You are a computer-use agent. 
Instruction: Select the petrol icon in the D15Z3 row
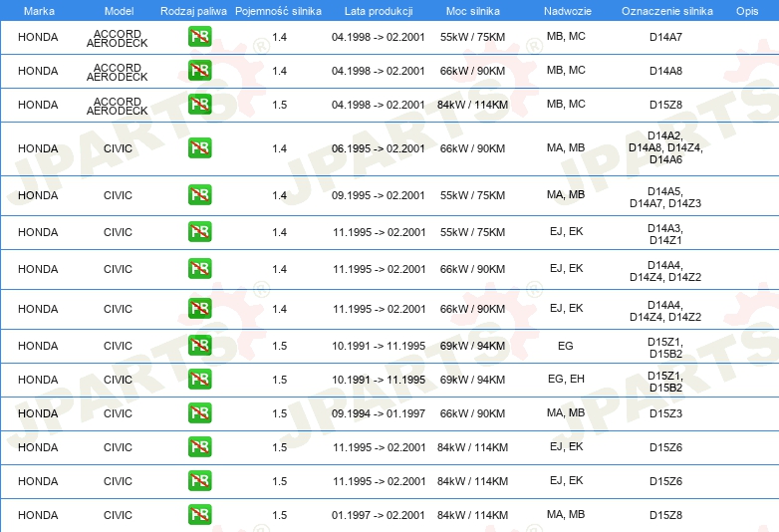[x=199, y=413]
